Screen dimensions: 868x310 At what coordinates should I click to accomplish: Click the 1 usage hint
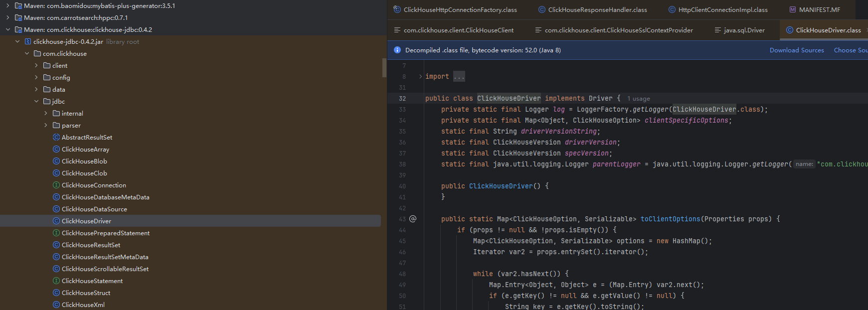[x=638, y=99]
